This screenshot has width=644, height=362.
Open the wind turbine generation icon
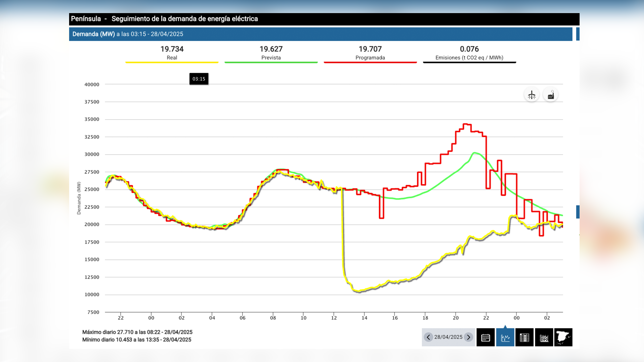[x=532, y=95]
